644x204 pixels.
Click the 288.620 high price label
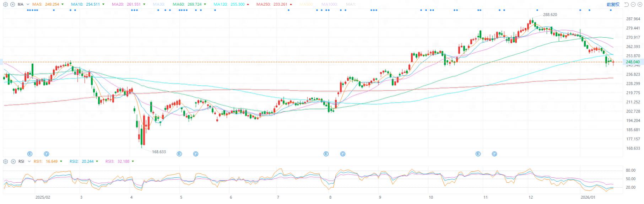click(x=550, y=15)
